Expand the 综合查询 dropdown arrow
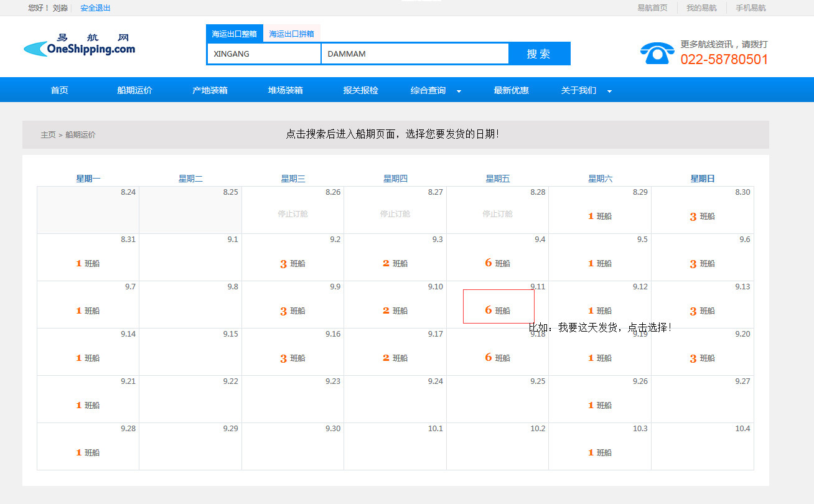814x504 pixels. click(x=459, y=91)
